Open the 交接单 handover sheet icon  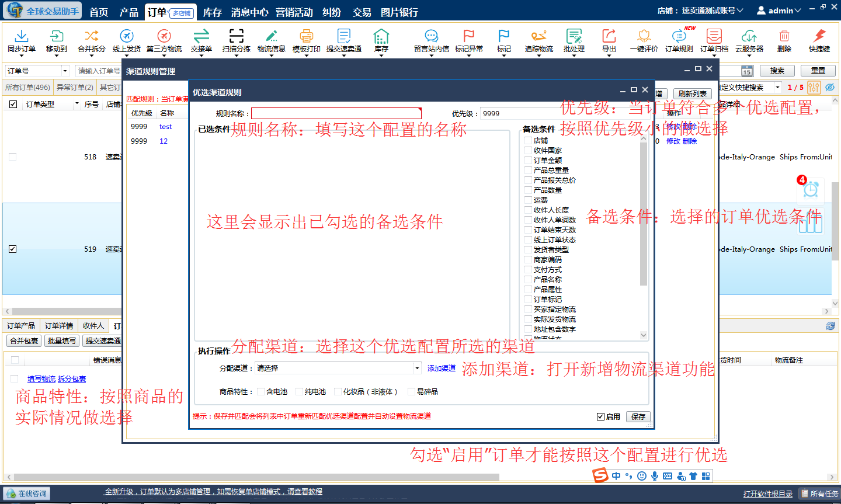click(x=201, y=36)
